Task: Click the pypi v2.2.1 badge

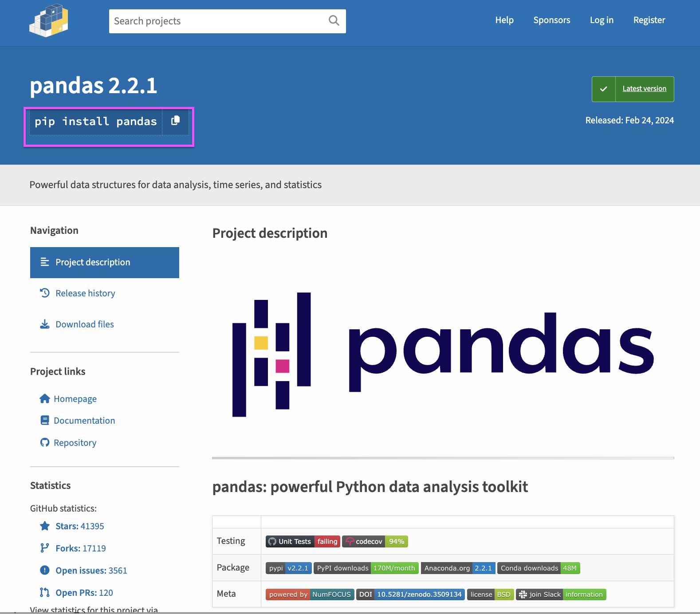Action: [x=289, y=568]
